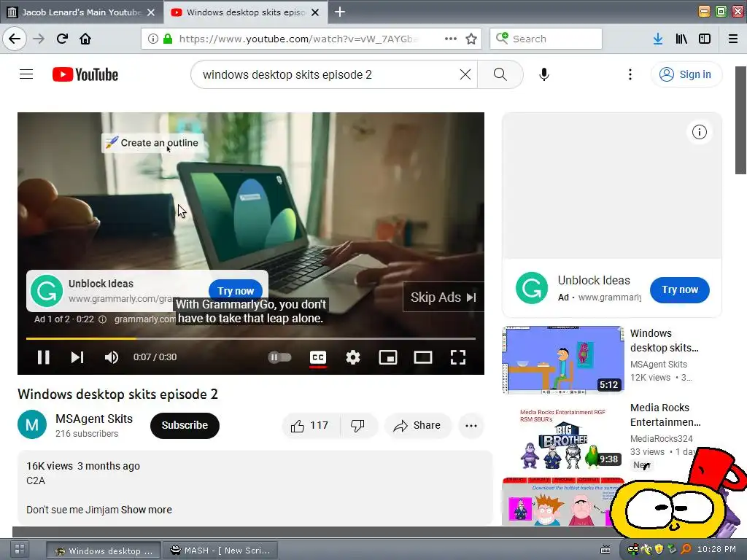Share the video

(417, 425)
